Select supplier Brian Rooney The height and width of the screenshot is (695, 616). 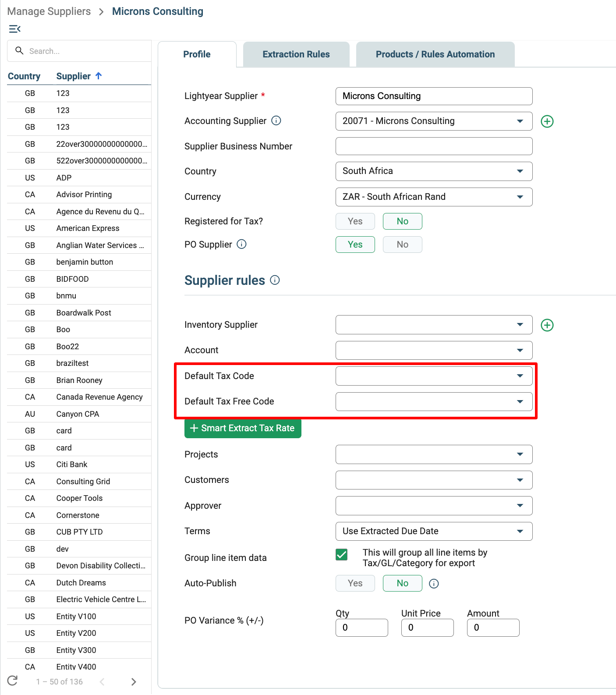(x=79, y=380)
